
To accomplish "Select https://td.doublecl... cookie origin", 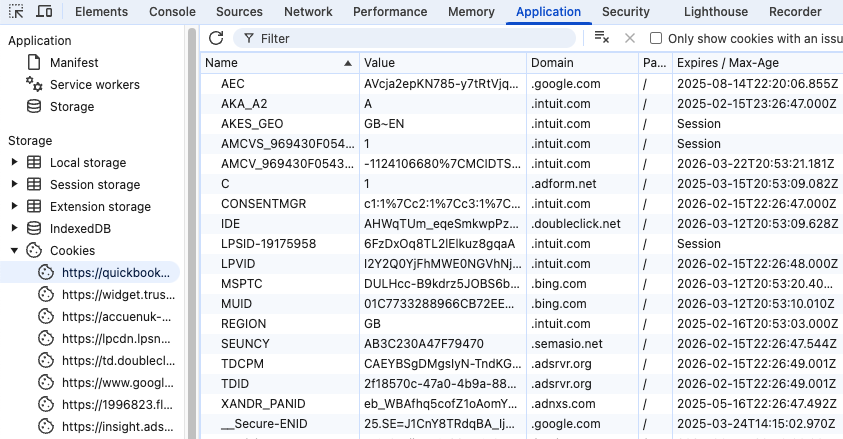I will 118,361.
